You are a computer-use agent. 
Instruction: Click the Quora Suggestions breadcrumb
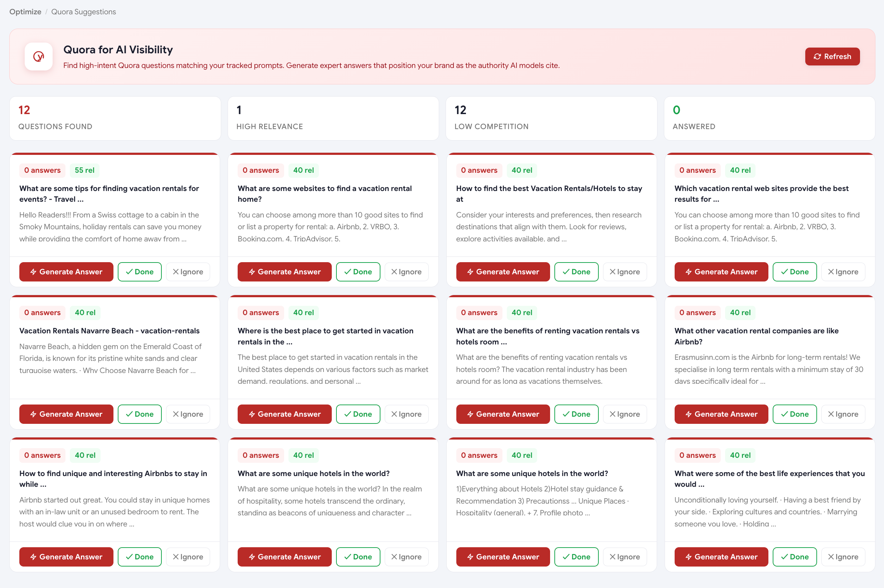click(x=83, y=12)
